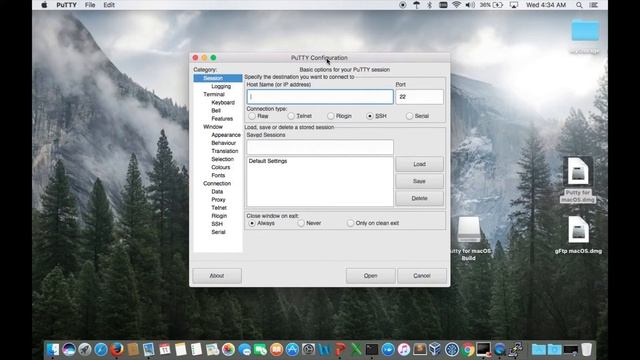Viewport: 640px width, 360px height.
Task: Open volume control in menu bar
Action: tap(470, 5)
